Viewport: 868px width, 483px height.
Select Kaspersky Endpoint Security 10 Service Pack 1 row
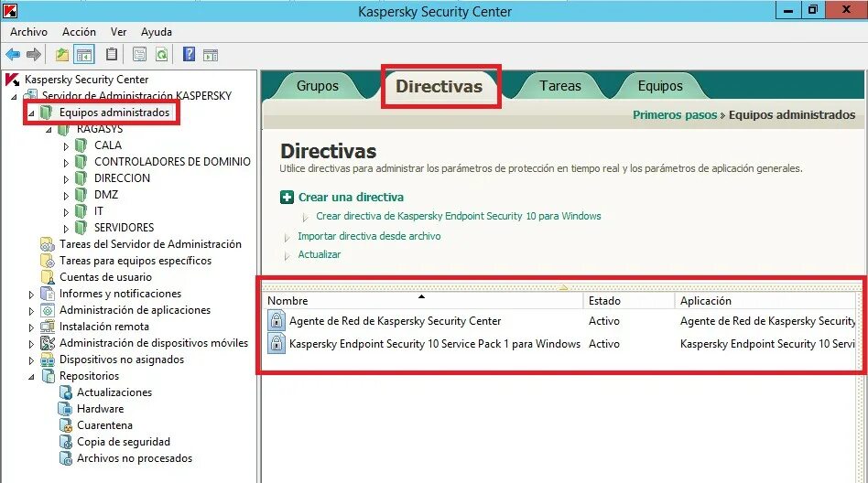560,344
